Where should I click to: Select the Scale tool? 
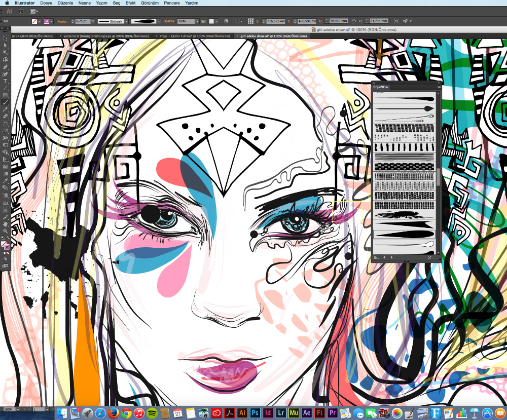click(x=5, y=131)
